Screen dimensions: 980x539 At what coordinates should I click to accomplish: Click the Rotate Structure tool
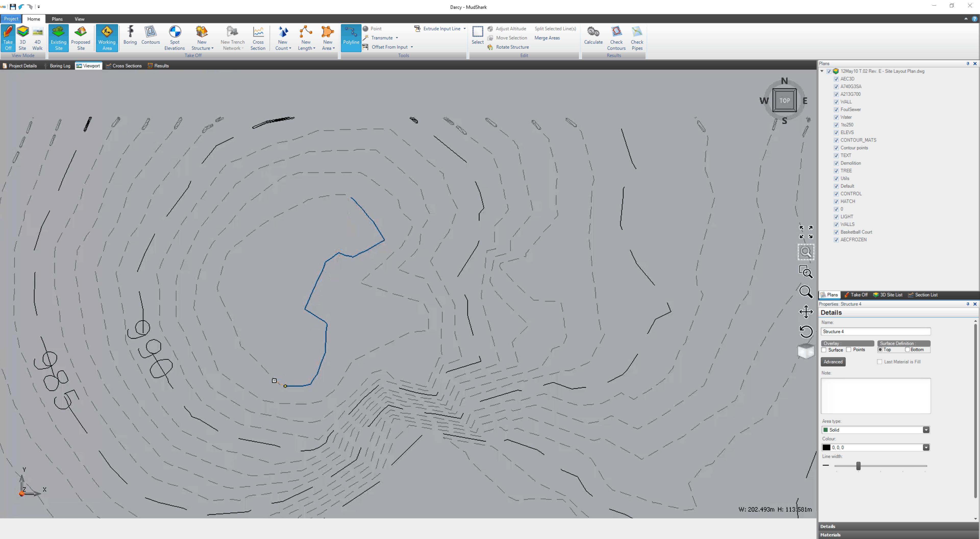pos(508,47)
